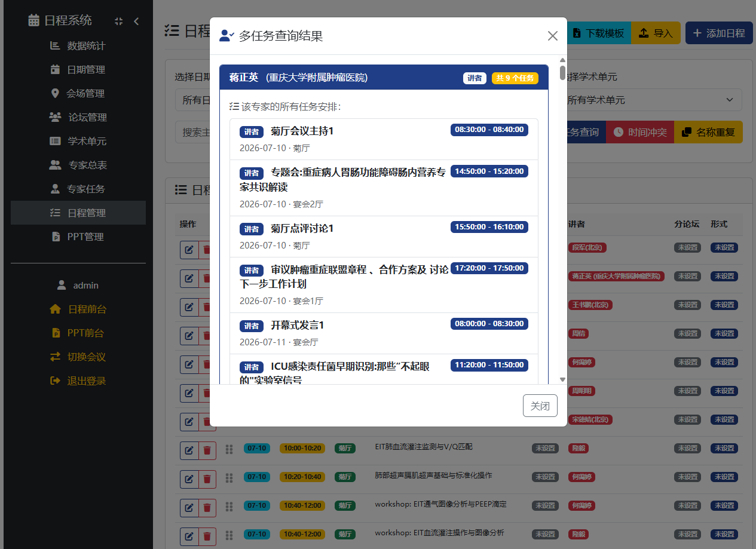
Task: Click the modal scrollbar up arrow
Action: click(x=562, y=60)
